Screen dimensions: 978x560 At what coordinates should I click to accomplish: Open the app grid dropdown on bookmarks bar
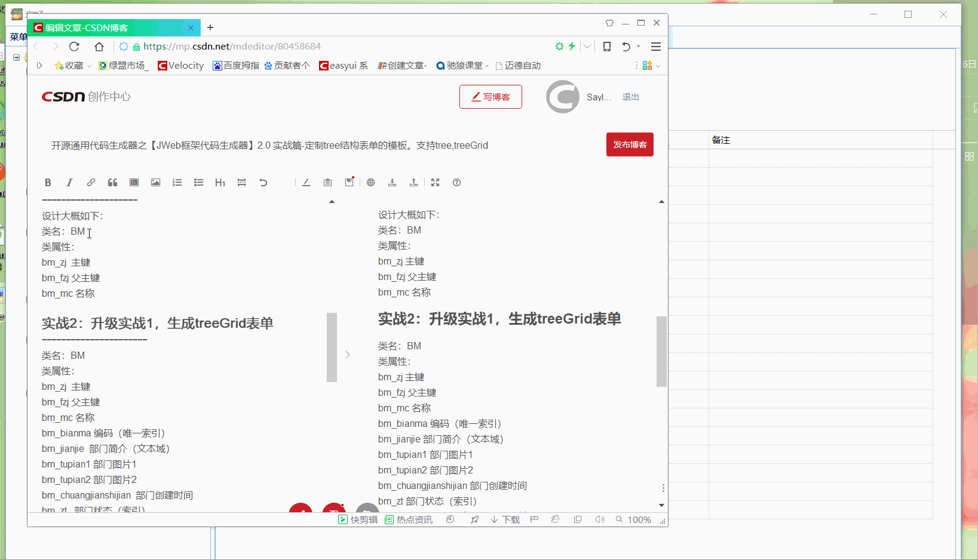click(x=649, y=66)
